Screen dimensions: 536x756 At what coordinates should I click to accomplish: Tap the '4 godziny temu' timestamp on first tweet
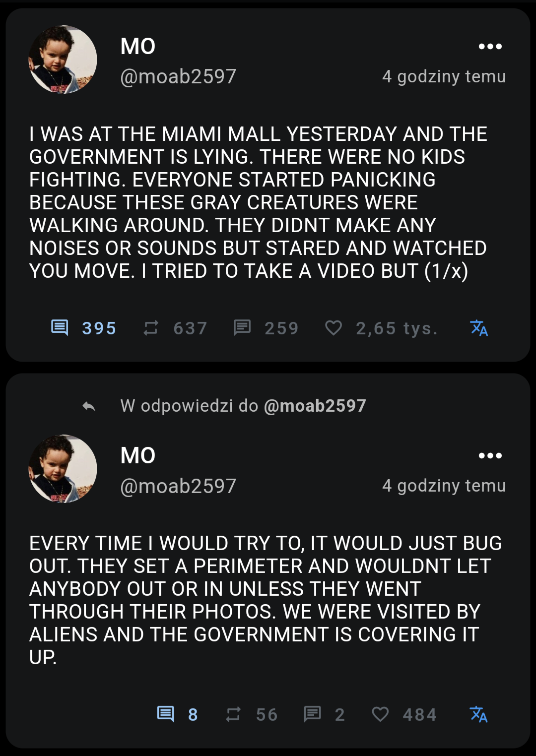[444, 76]
